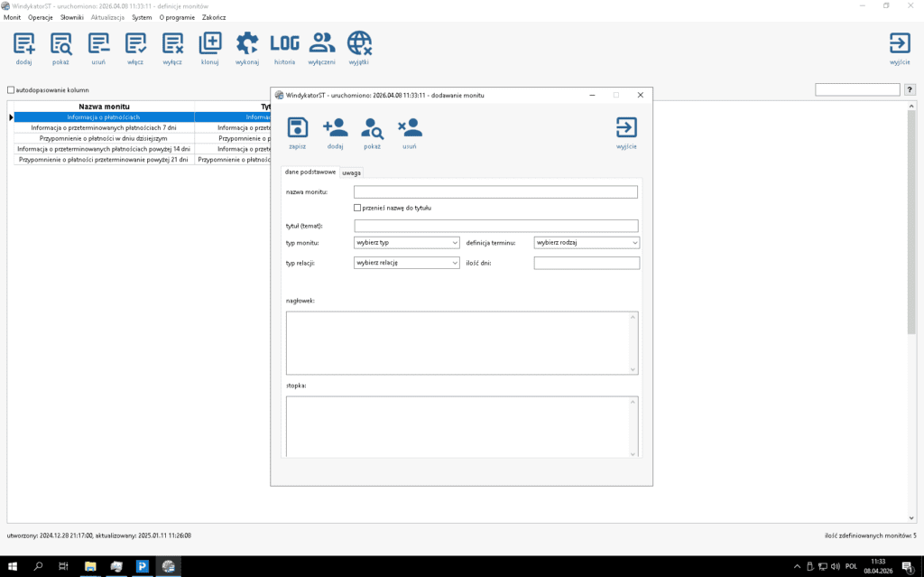The image size is (924, 577).
Task: Open the LOG historia toolbar icon
Action: pyautogui.click(x=284, y=43)
